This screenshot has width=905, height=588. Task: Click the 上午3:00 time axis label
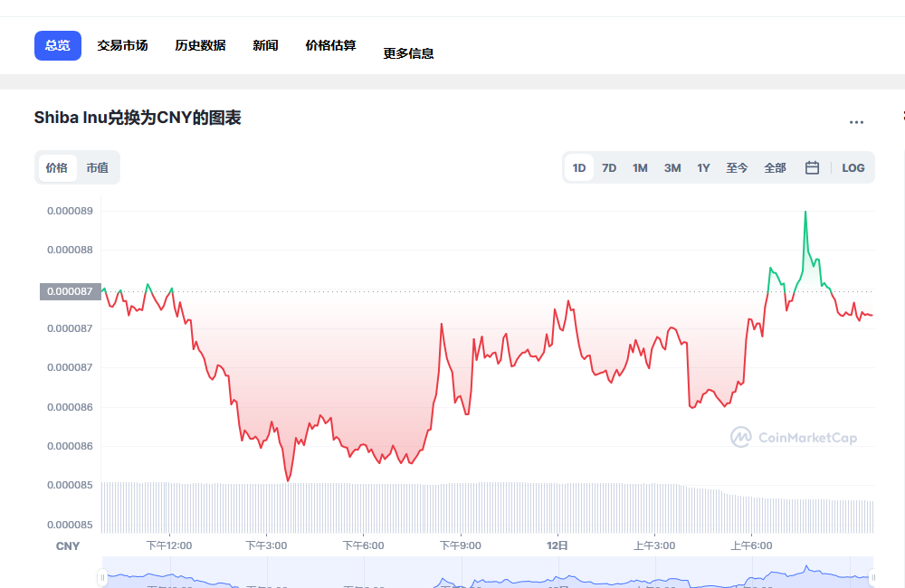point(654,545)
